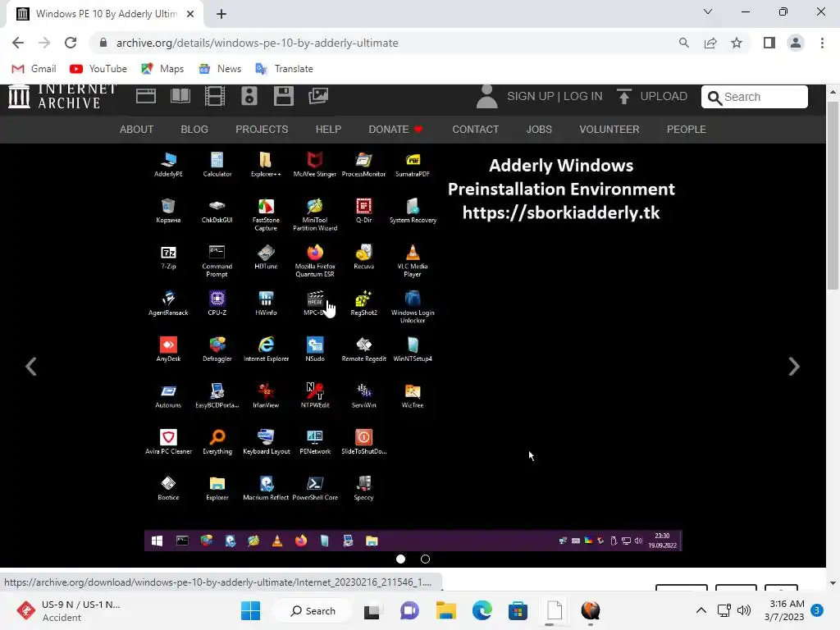Open a new browser tab
Image resolution: width=840 pixels, height=630 pixels.
221,14
